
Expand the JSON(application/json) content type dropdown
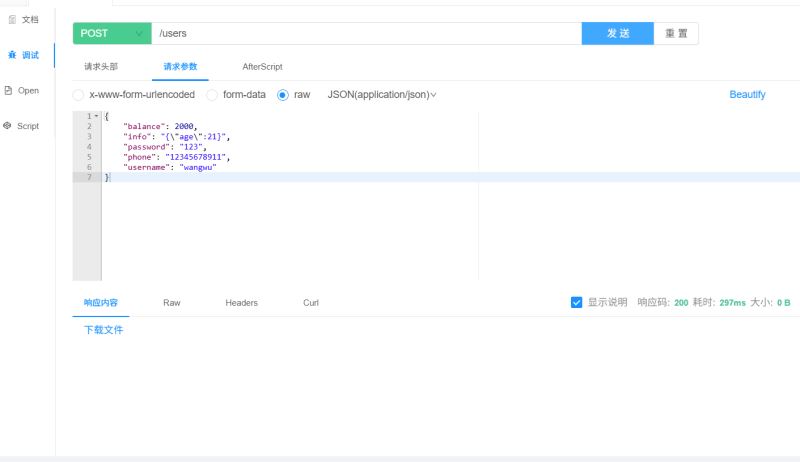click(382, 94)
